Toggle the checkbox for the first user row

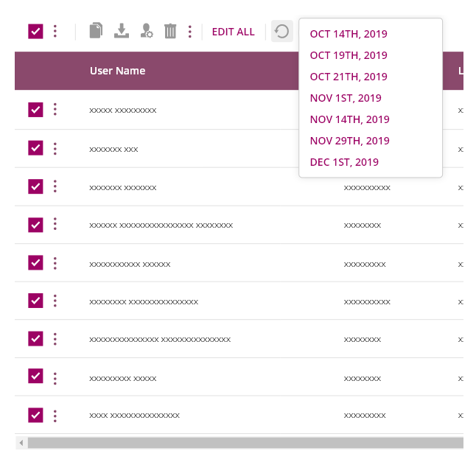(x=35, y=110)
